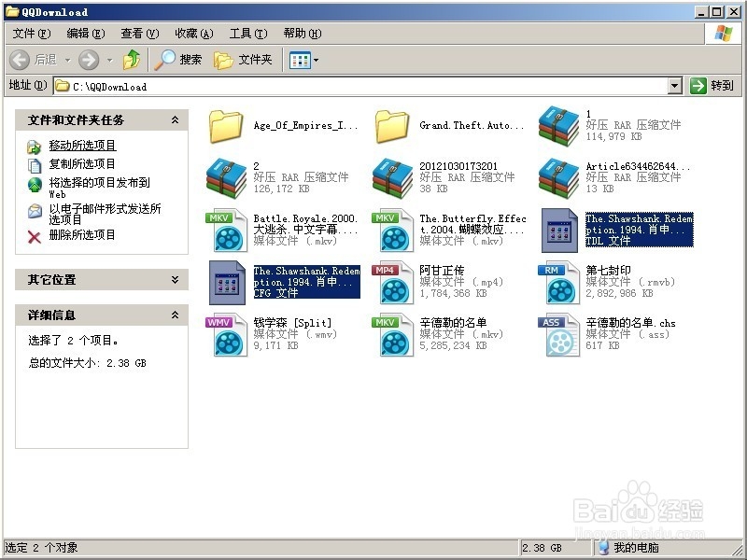Select the Article634462644 RAR archive icon
Viewport: 747px width, 560px height.
[558, 178]
